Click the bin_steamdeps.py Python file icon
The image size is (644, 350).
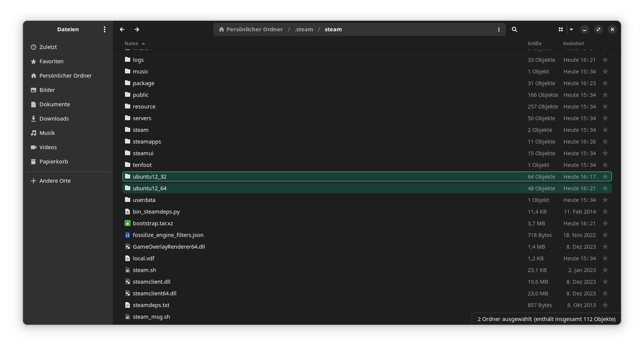(x=128, y=212)
